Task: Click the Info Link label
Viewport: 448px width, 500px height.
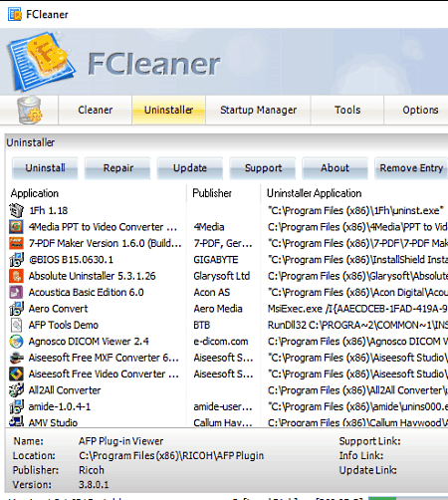Action: point(361,455)
